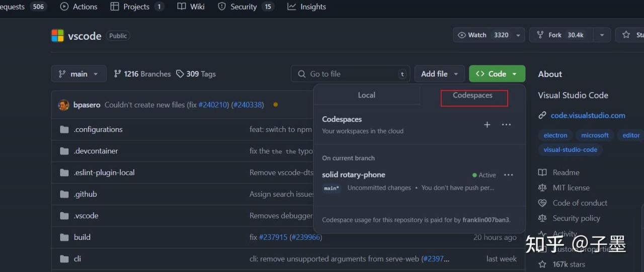Open the .eslint-plugin-local folder
This screenshot has height=272, width=644.
(x=104, y=172)
